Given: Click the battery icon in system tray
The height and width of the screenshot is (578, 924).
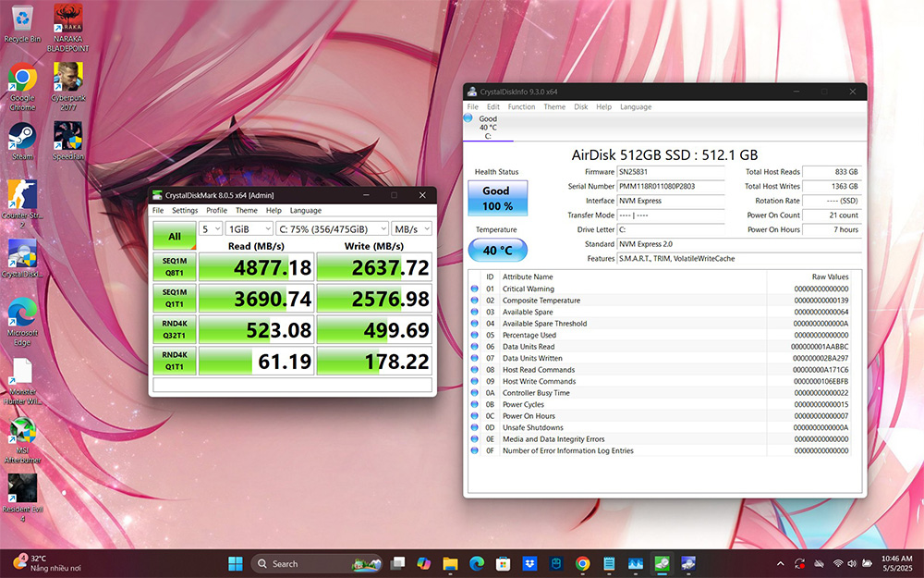Looking at the screenshot, I should pos(867,564).
